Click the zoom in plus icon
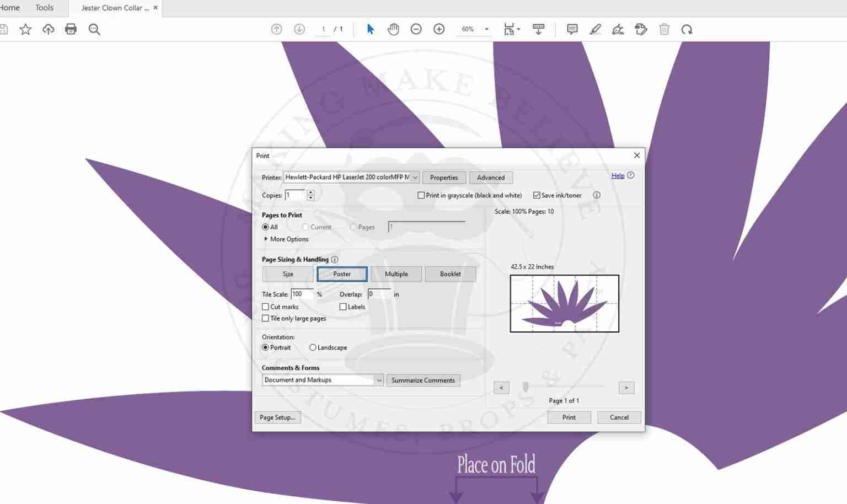The width and height of the screenshot is (847, 504). click(x=439, y=29)
